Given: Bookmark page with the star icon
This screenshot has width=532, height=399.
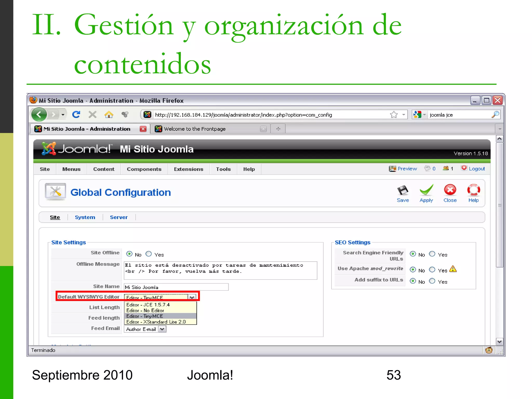Looking at the screenshot, I should 394,115.
